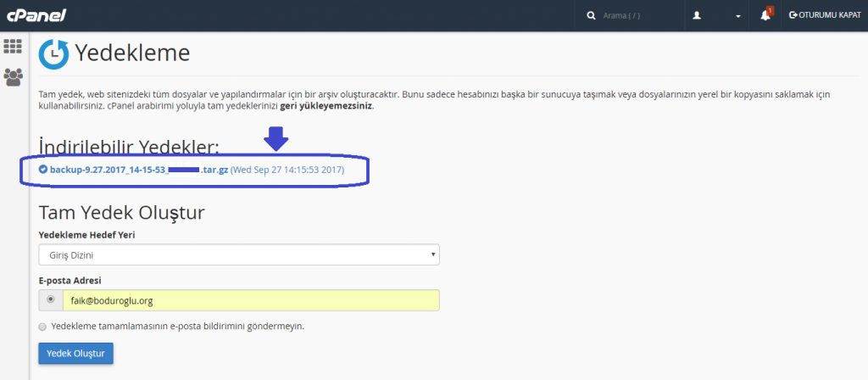Expand the user menu caret arrow

pyautogui.click(x=738, y=16)
